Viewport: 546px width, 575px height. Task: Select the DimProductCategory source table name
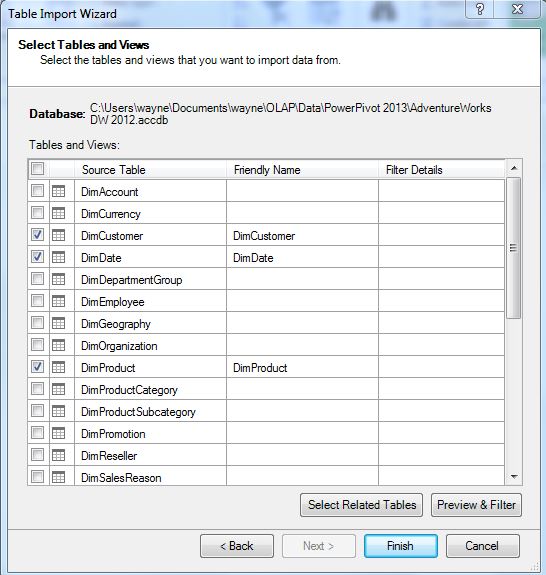pos(129,390)
